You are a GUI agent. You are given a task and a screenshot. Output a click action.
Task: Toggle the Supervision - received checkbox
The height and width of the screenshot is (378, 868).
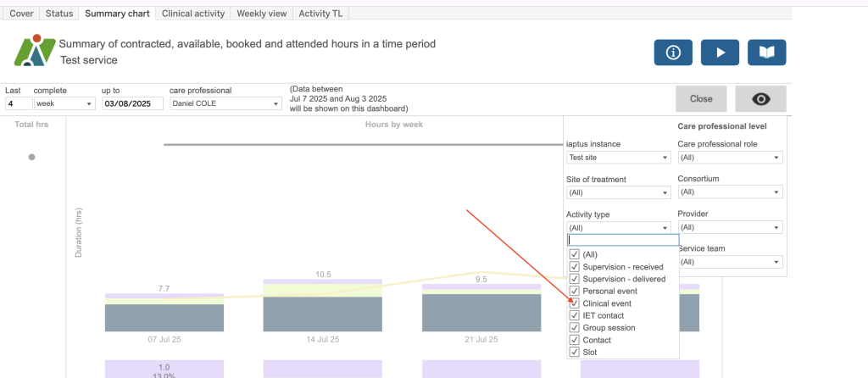[x=575, y=267]
